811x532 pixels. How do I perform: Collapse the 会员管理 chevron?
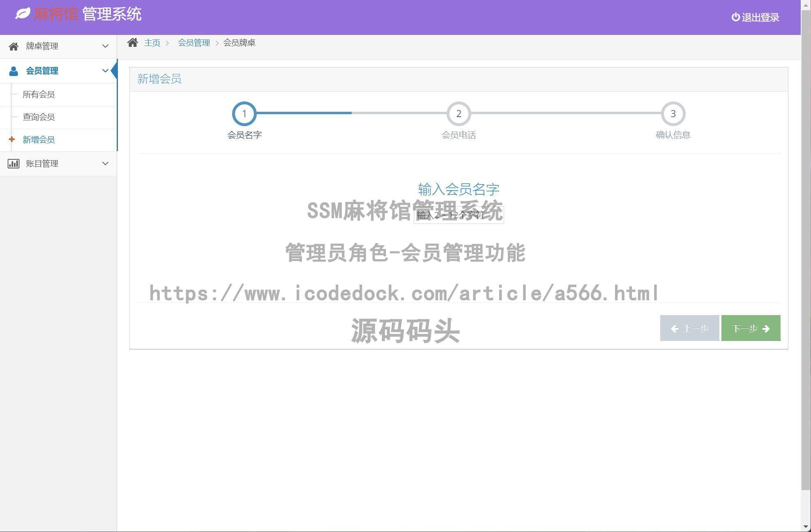tap(105, 71)
